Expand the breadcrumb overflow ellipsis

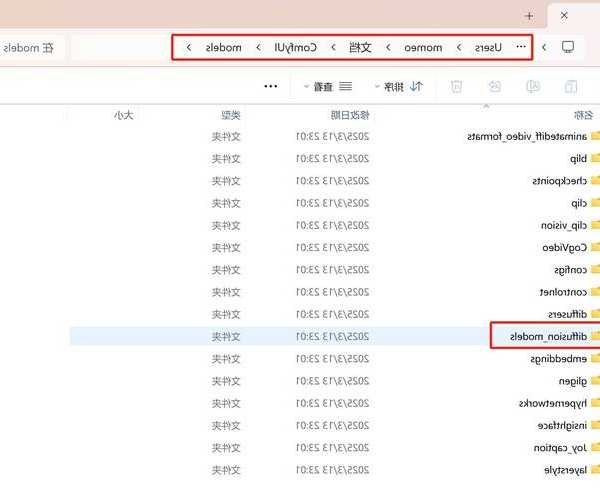tap(520, 47)
